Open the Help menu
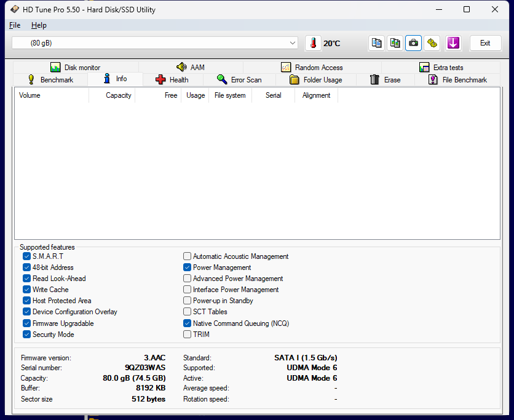 tap(39, 25)
